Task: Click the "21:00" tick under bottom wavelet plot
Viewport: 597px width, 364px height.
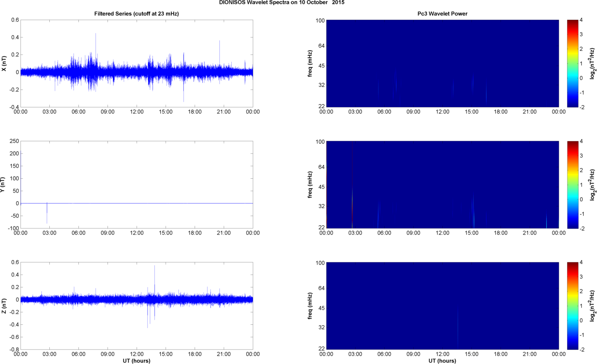Action: click(x=530, y=354)
